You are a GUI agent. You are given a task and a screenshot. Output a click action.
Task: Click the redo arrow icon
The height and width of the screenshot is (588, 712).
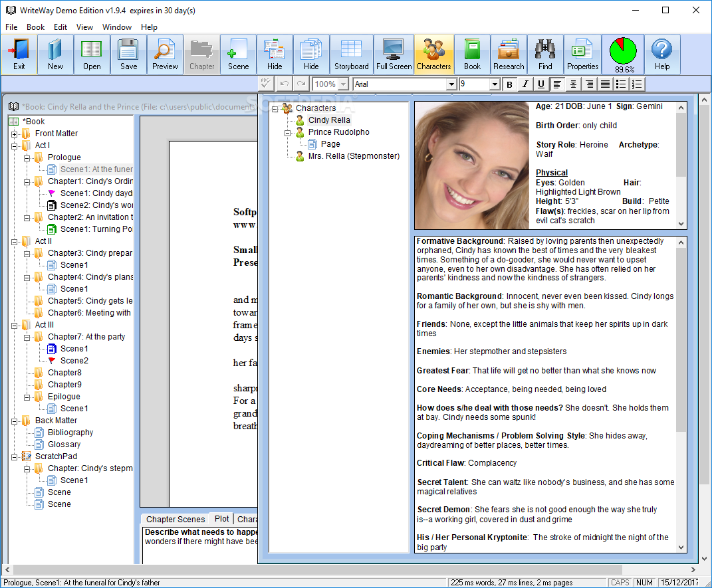[300, 84]
